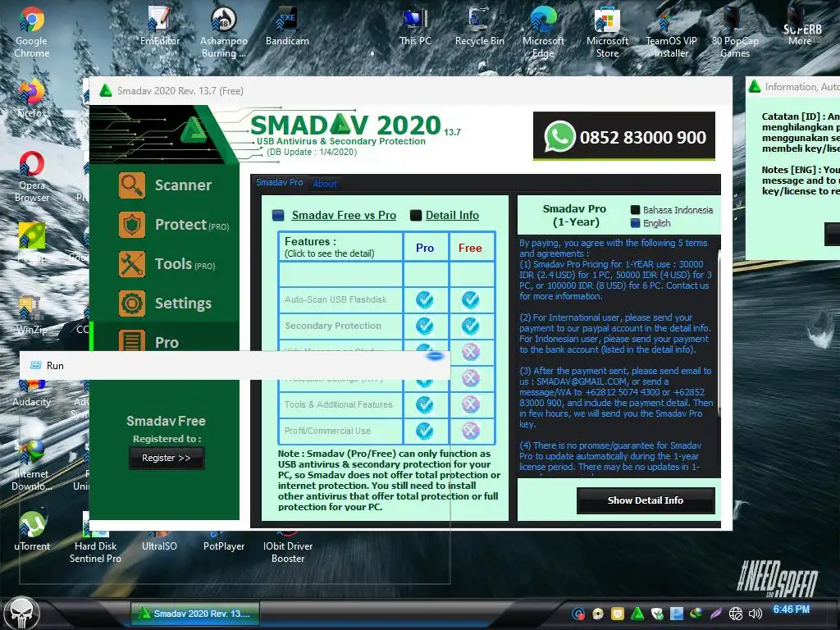Screen dimensions: 840x630
Task: Click the 6:46 PM taskbar clock
Action: pyautogui.click(x=792, y=609)
